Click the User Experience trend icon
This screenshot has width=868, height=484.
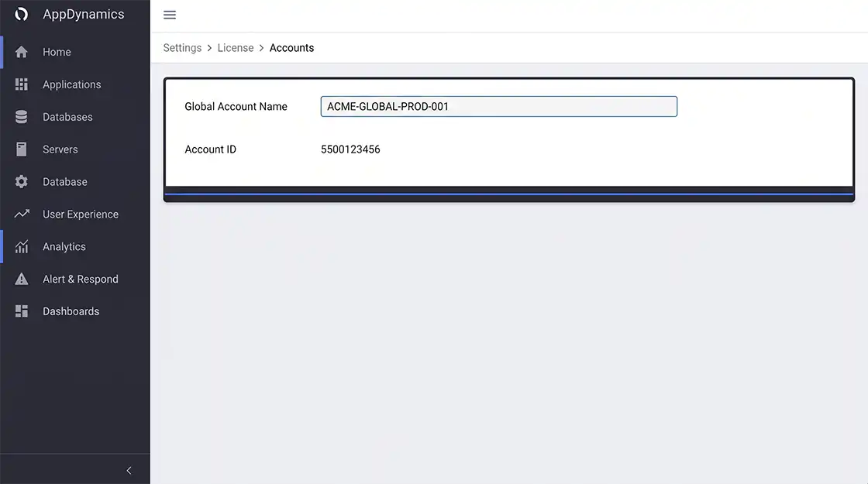(x=22, y=214)
